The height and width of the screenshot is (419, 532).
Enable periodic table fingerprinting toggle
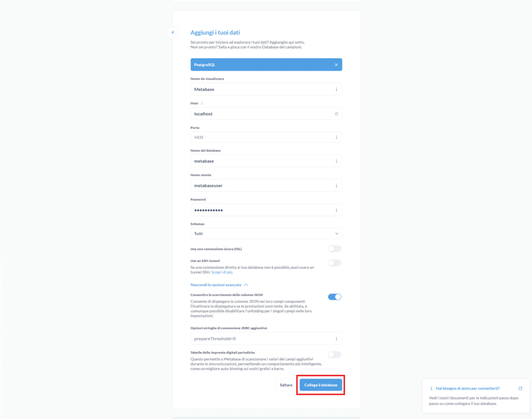click(x=335, y=355)
